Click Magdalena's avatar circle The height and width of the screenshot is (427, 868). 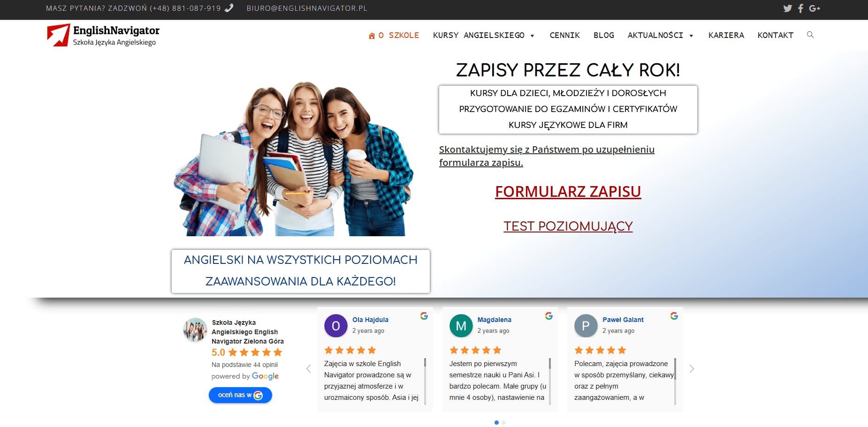point(461,326)
